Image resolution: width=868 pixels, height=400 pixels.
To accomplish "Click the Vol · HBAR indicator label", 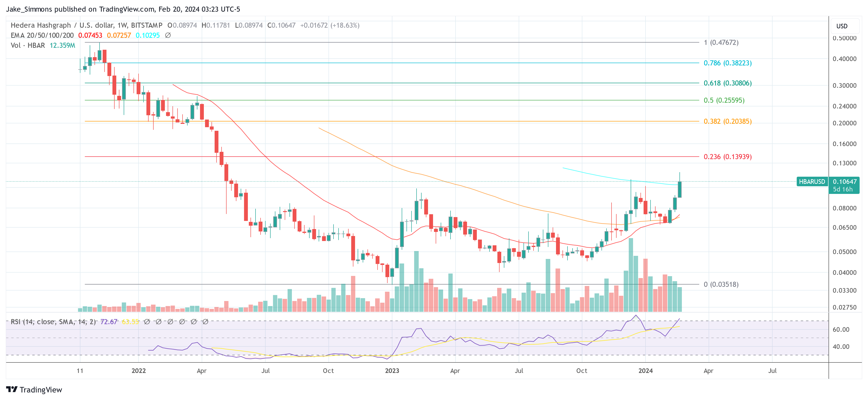I will click(x=28, y=45).
